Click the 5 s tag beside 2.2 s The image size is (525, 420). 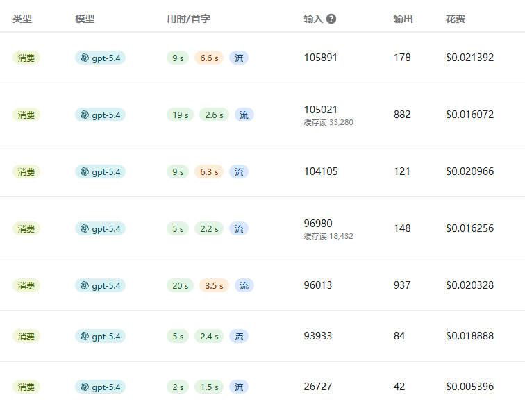(178, 228)
